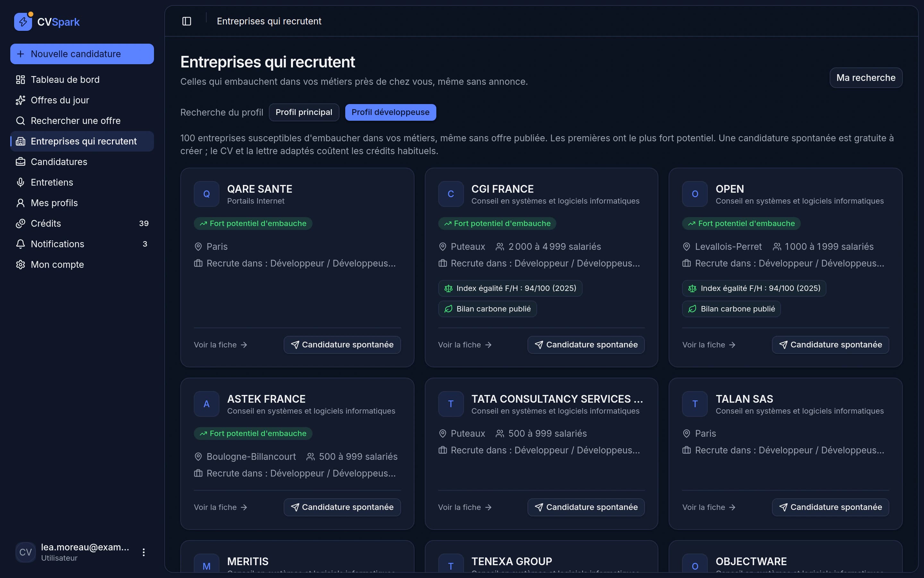Open the Candidatures section

[82, 162]
